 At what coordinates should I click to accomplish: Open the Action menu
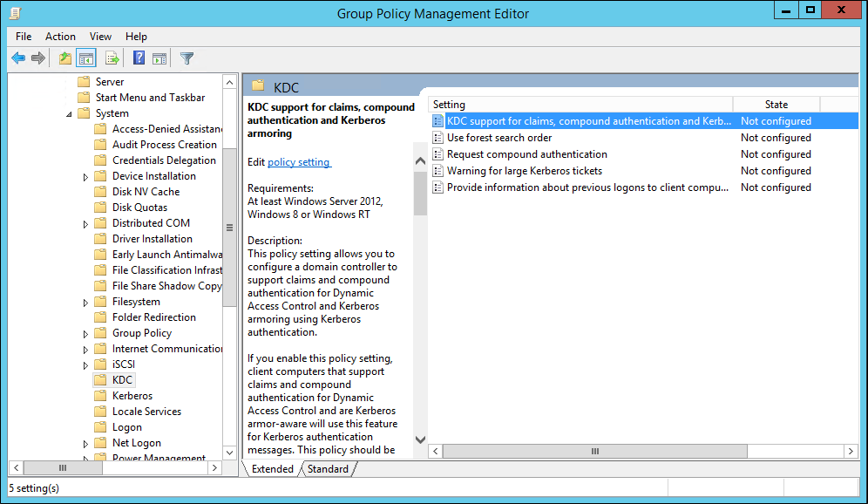60,37
